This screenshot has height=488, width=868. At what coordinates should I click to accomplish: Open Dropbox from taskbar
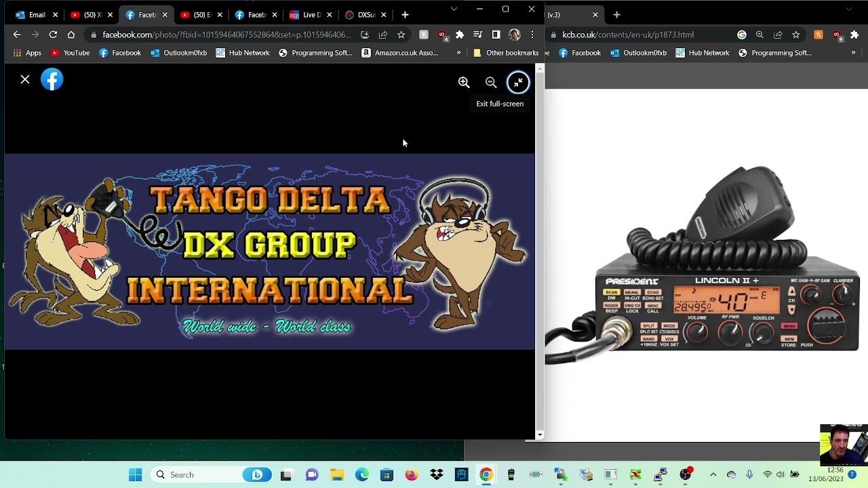coord(436,475)
